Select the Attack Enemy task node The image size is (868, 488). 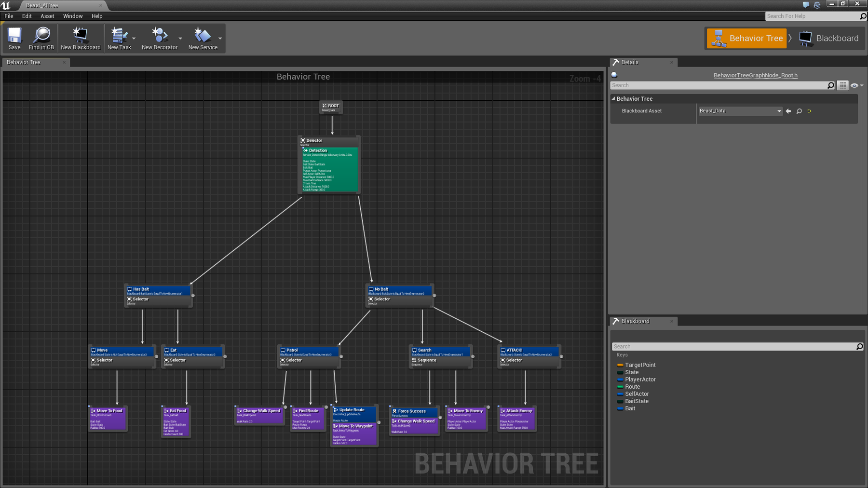(516, 418)
